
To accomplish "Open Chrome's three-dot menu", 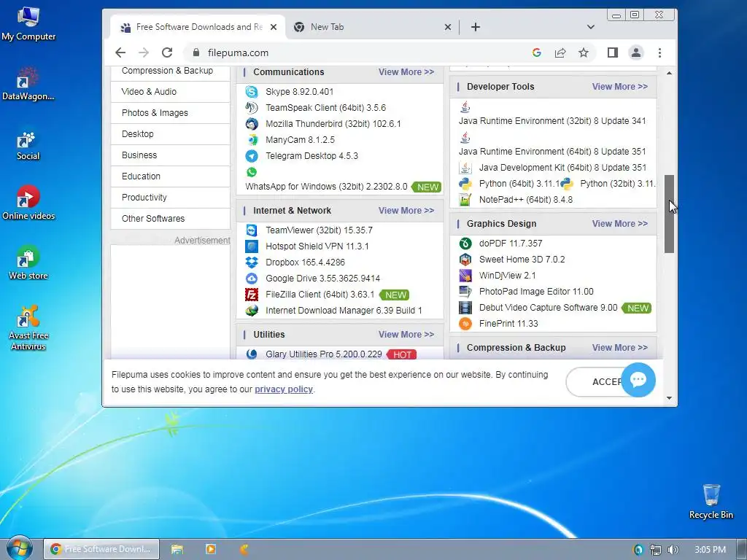I will pyautogui.click(x=659, y=52).
